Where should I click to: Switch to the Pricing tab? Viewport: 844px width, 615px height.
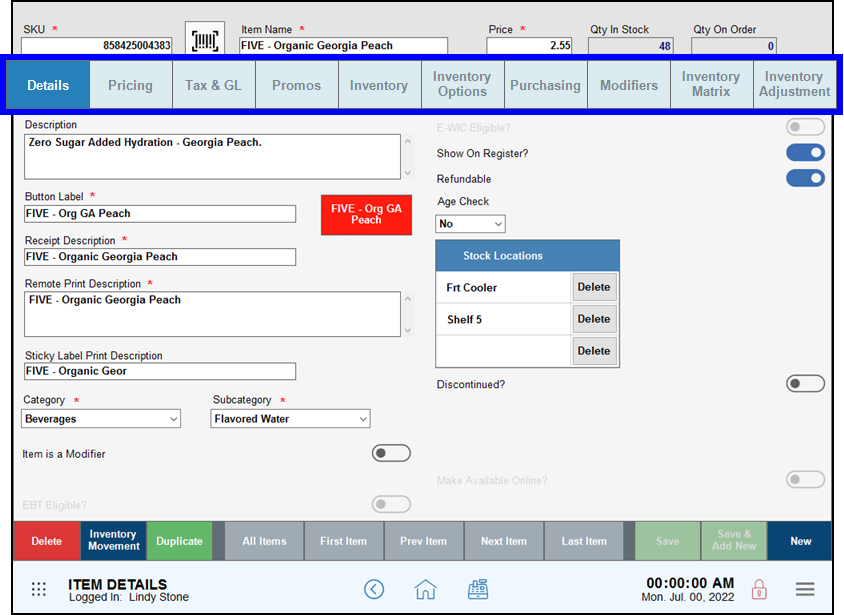(130, 84)
